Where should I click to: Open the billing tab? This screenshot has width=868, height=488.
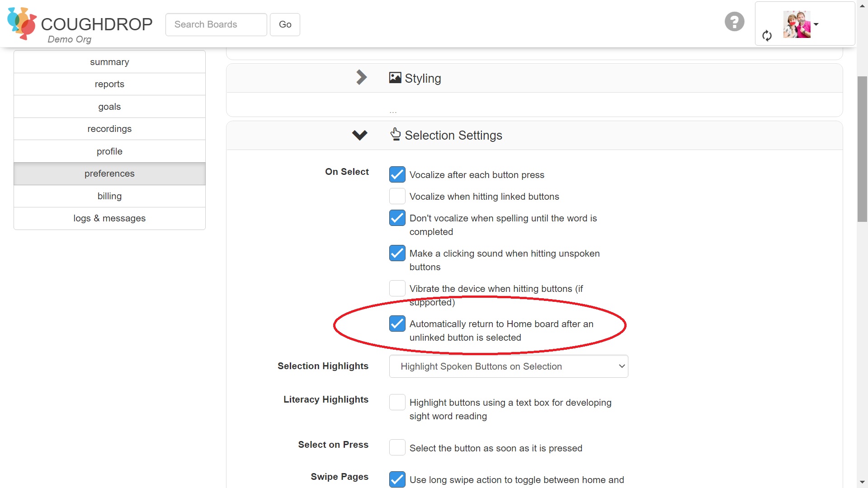109,196
